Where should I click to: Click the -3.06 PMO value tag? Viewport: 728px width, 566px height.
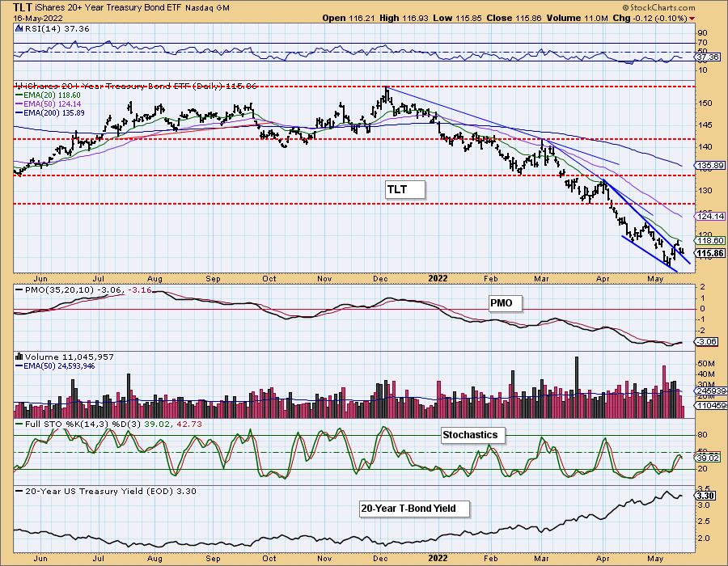pos(708,341)
